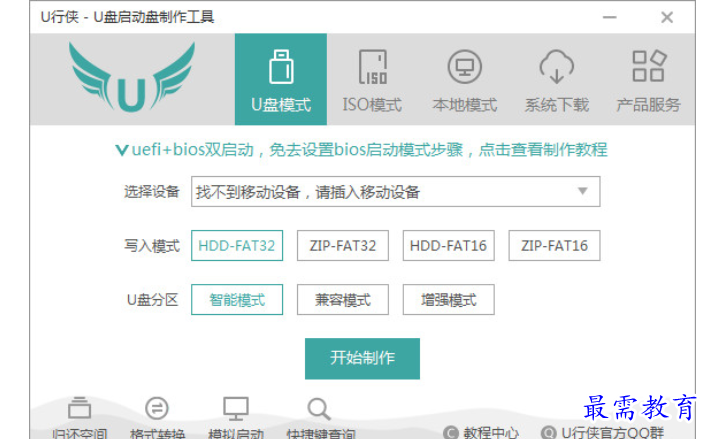
Task: Close the U行侠 window
Action: pos(667,17)
